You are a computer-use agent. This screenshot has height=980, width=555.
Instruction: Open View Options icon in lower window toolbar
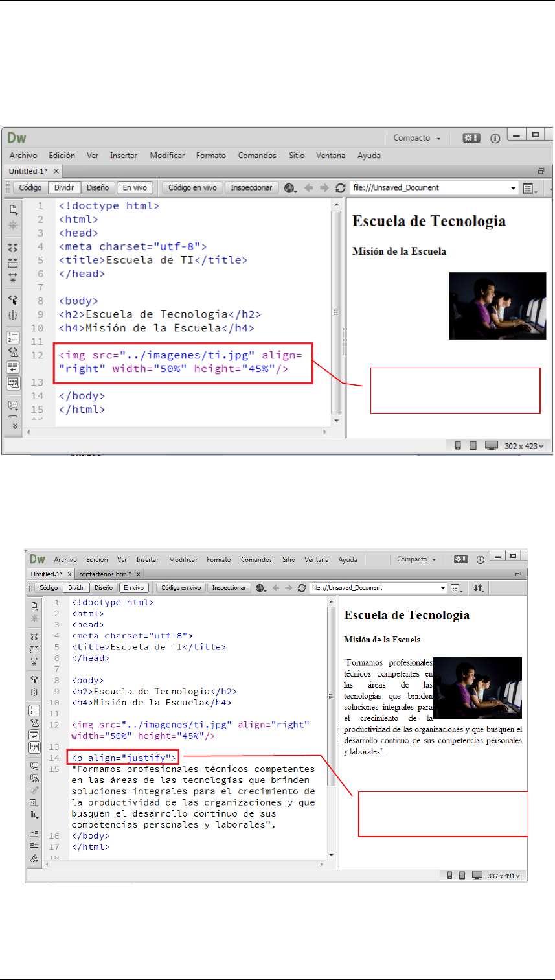(457, 588)
